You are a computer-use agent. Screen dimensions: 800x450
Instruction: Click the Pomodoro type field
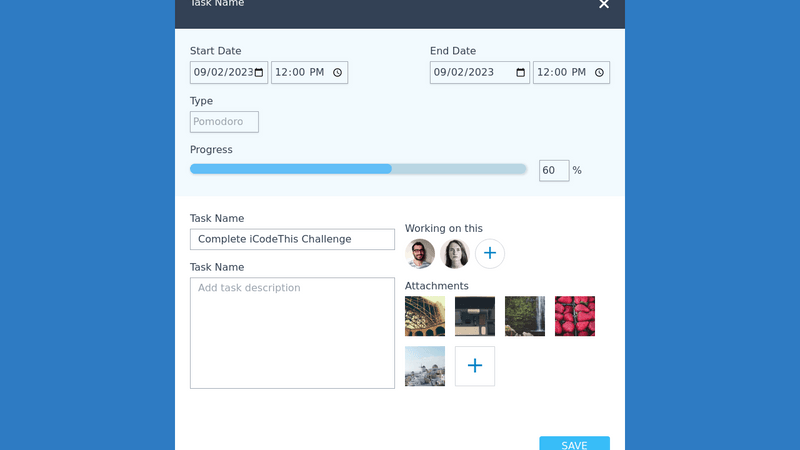point(224,122)
